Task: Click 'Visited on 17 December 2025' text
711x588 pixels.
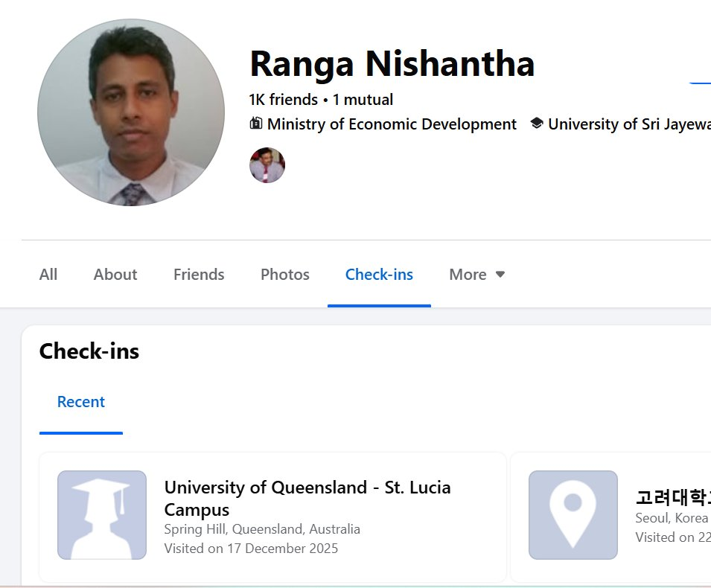Action: [x=251, y=549]
